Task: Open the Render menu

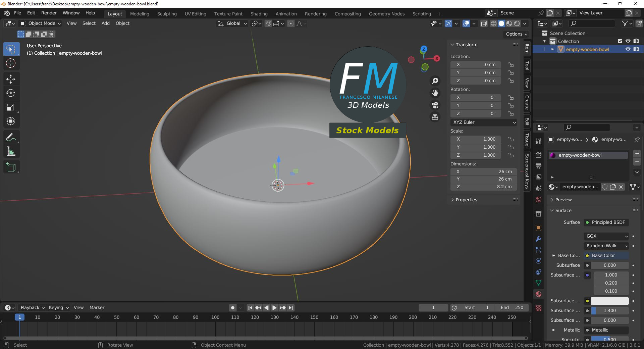Action: 49,13
